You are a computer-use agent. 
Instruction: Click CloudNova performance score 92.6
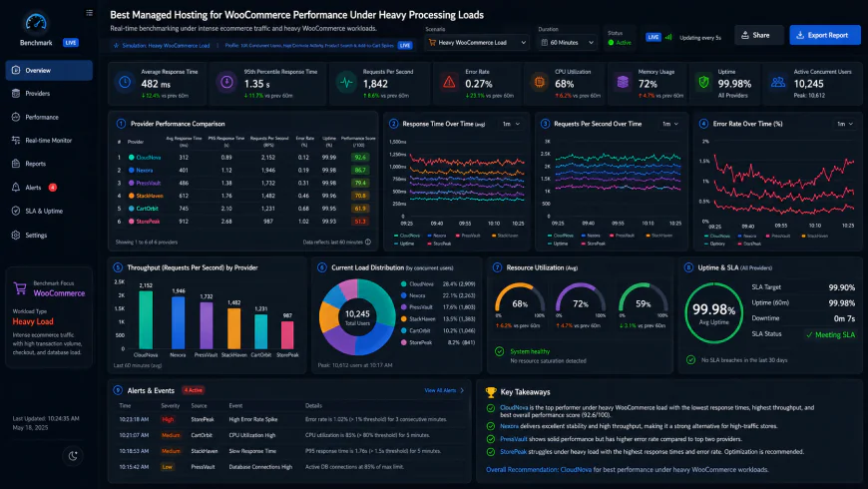click(360, 158)
